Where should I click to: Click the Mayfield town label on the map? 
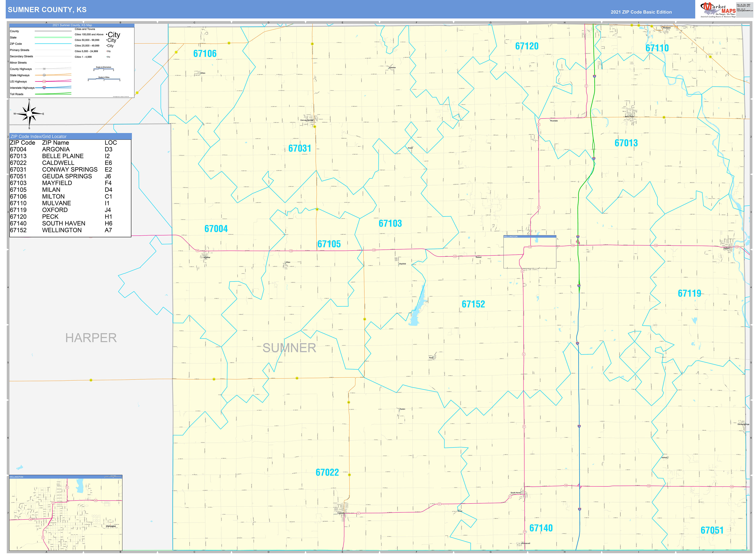[402, 264]
